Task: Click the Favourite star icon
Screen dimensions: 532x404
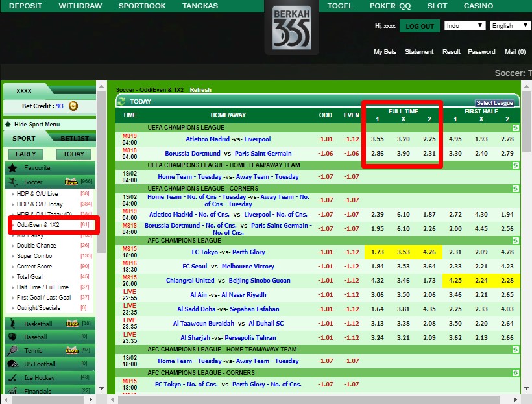Action: [13, 168]
